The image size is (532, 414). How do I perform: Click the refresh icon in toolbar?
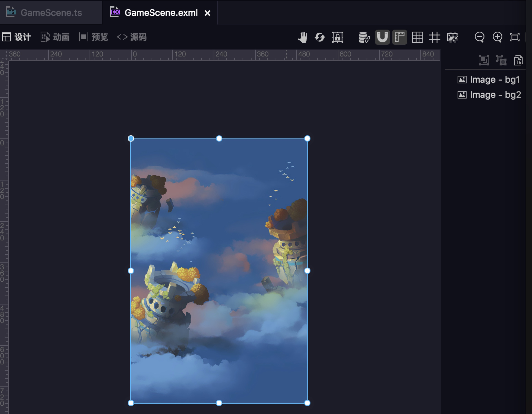click(x=320, y=37)
